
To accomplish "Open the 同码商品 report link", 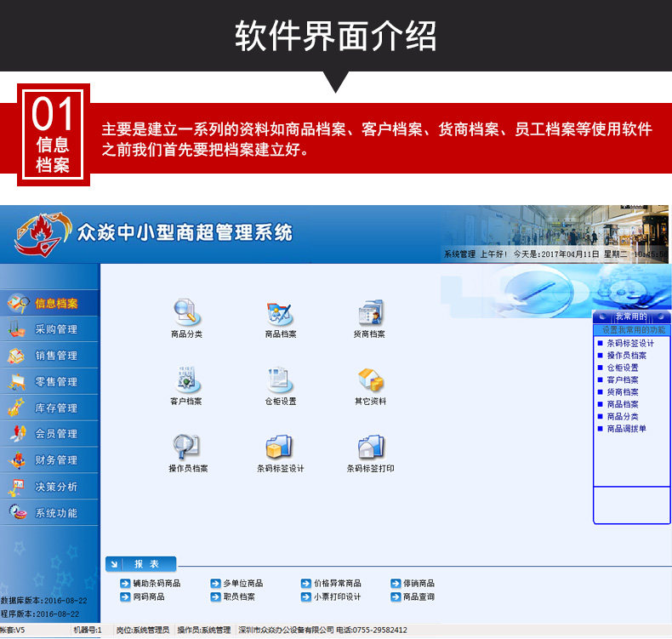I will tap(149, 596).
